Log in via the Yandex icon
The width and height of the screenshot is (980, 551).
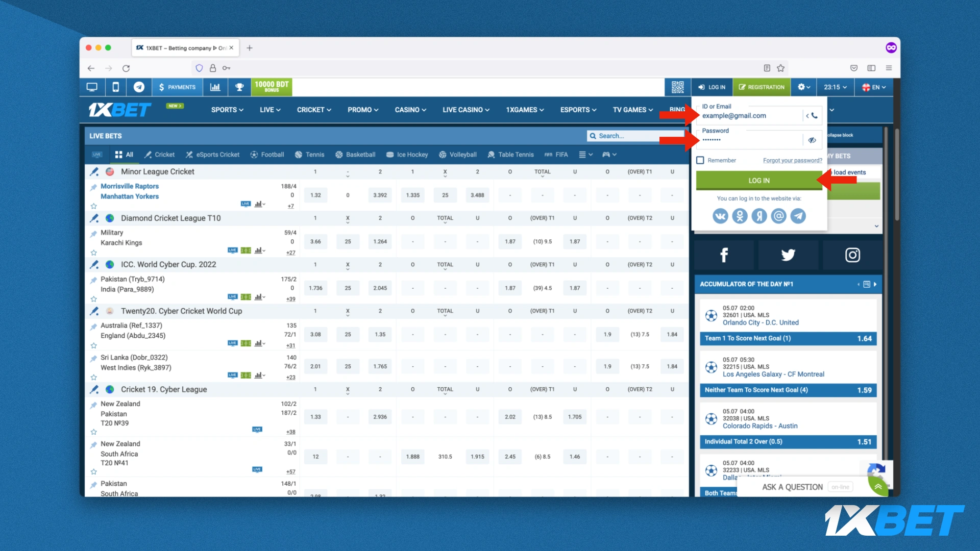[x=759, y=216]
